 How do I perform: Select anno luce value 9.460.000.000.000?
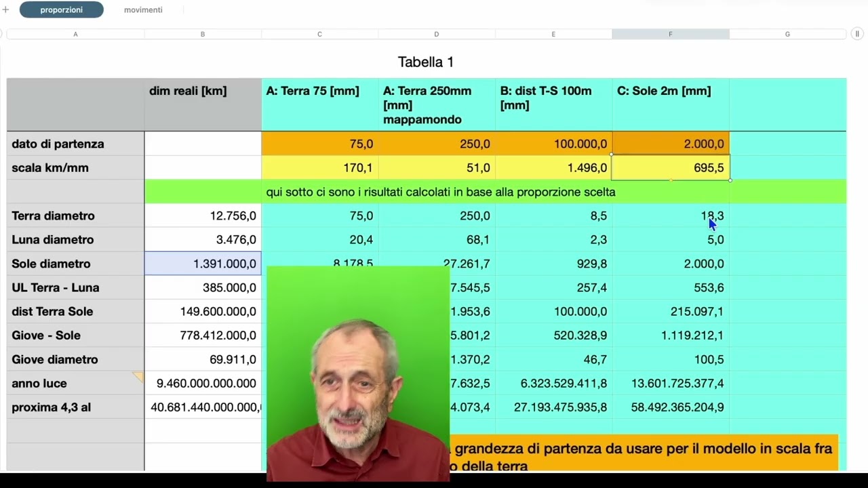[x=203, y=383]
